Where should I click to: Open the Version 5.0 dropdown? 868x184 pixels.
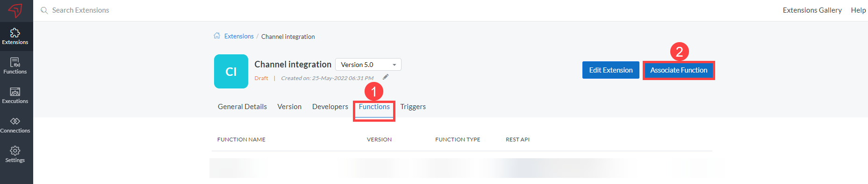368,65
